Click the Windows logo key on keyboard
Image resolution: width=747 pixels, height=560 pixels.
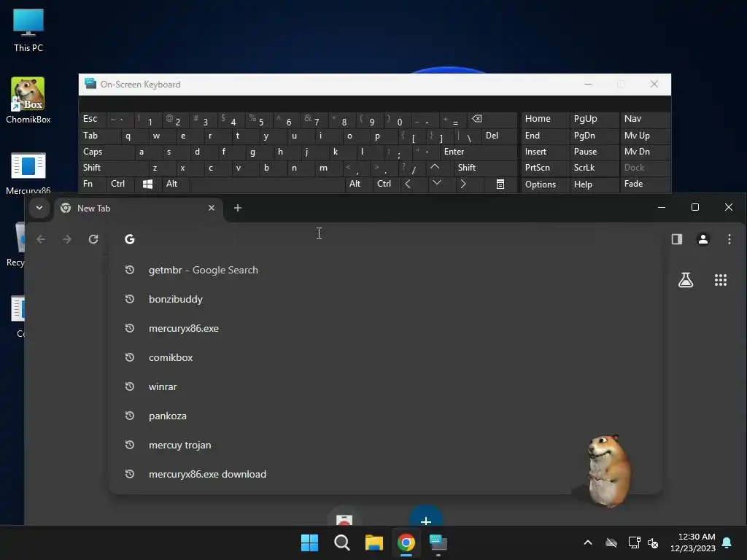point(147,184)
